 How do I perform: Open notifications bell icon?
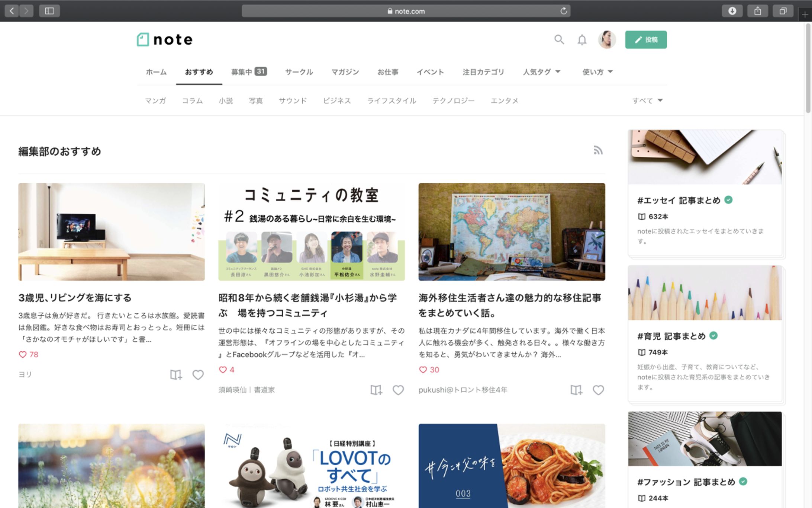582,39
